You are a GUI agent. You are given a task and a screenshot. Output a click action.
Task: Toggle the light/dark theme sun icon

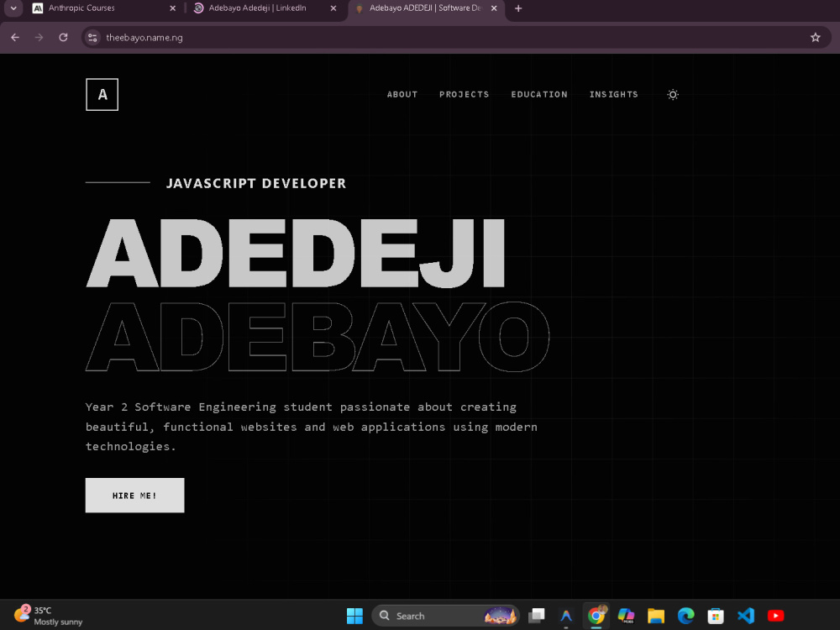673,94
